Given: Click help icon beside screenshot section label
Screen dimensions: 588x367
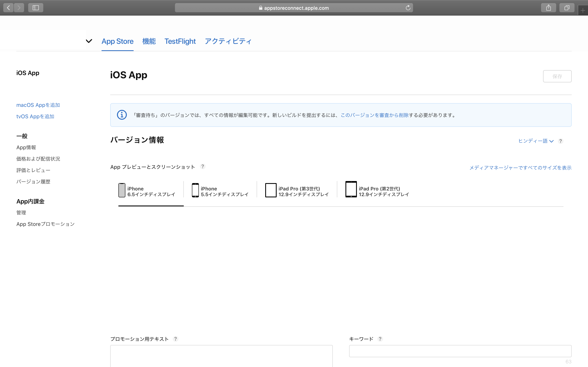Looking at the screenshot, I should pos(203,167).
